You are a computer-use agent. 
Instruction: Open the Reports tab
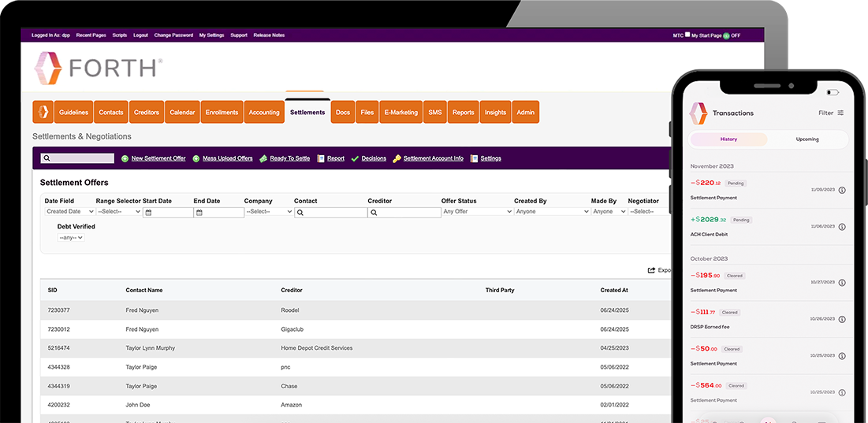point(464,112)
